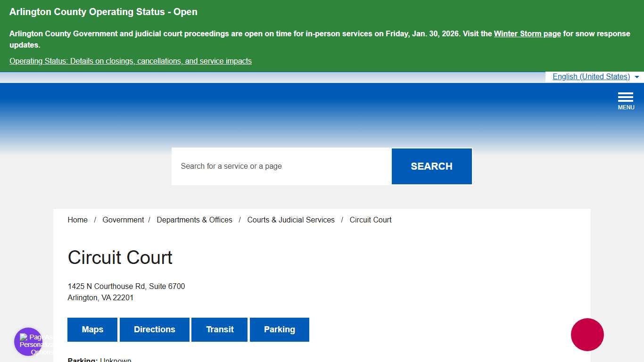Collapse the Arlington County operating status banner
Screen dimensions: 644x362
(x=103, y=12)
